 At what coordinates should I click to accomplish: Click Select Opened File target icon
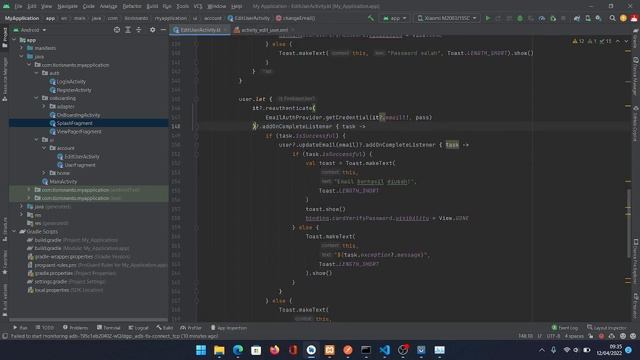tap(117, 30)
